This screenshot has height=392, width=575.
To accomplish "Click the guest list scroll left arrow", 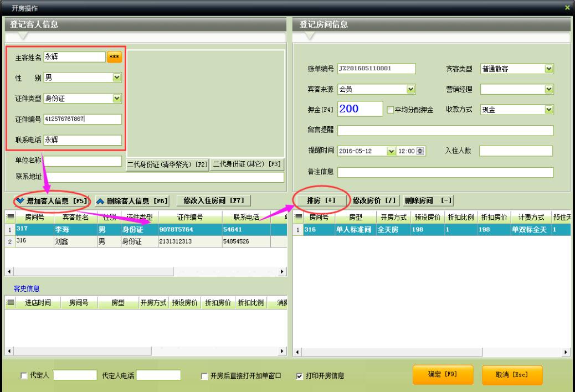I will pyautogui.click(x=9, y=271).
